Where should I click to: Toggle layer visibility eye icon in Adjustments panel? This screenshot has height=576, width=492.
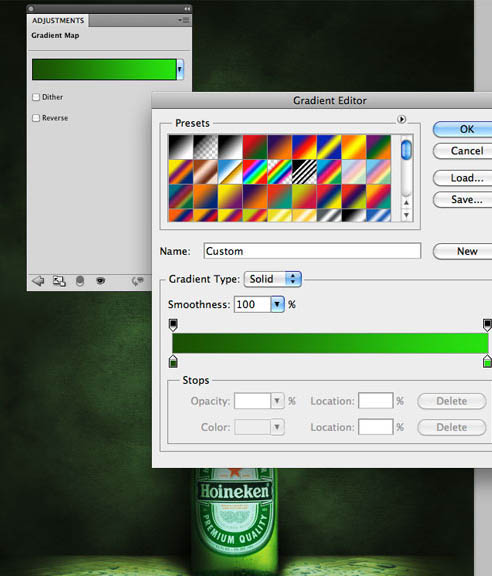click(x=100, y=281)
